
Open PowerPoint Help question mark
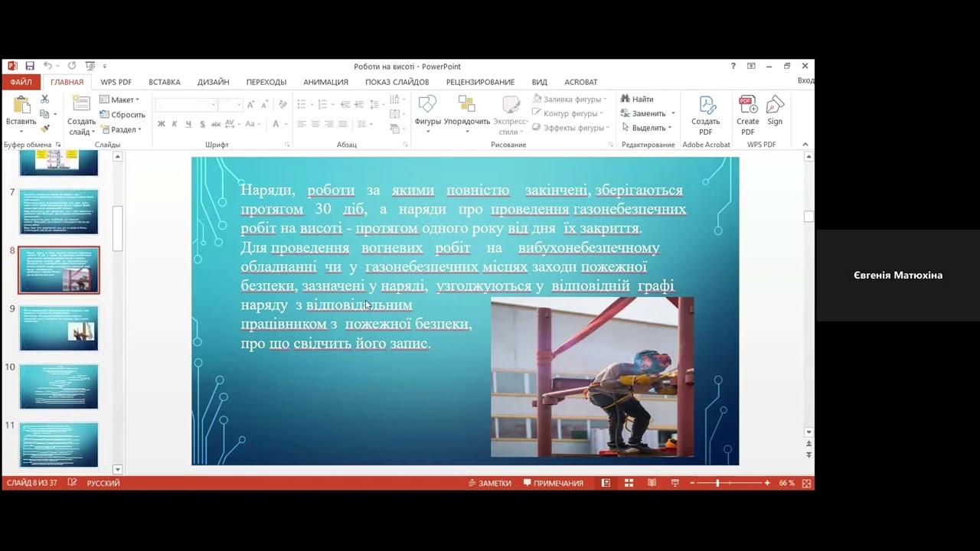733,66
